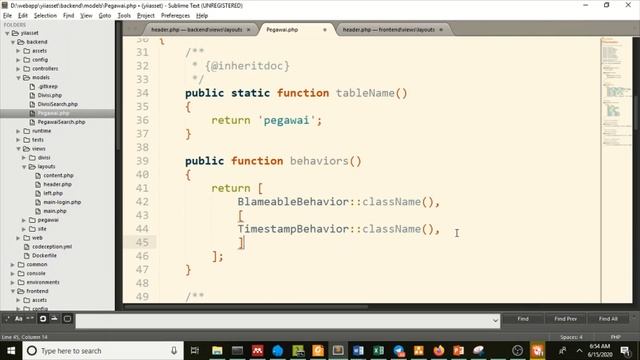
Task: Click the PHP syntax selector
Action: coord(616,337)
